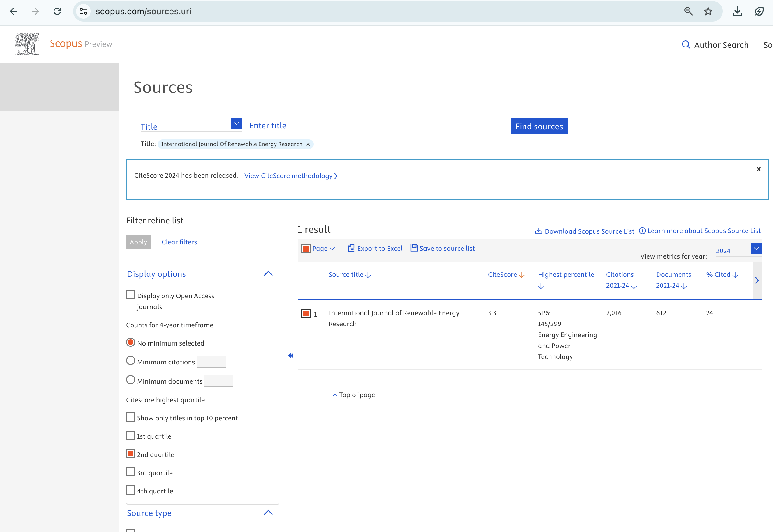This screenshot has height=532, width=773.
Task: Click the Minimum citations number field
Action: (x=211, y=362)
